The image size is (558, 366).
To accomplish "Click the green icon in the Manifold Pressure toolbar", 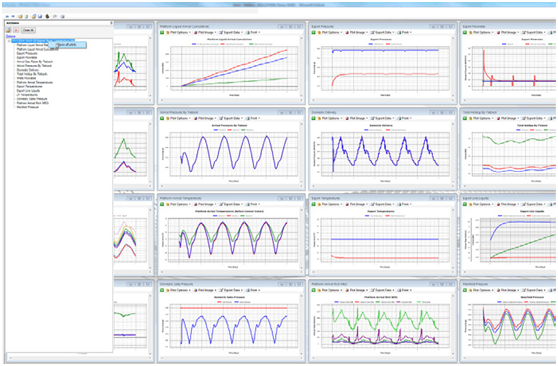I will point(465,290).
